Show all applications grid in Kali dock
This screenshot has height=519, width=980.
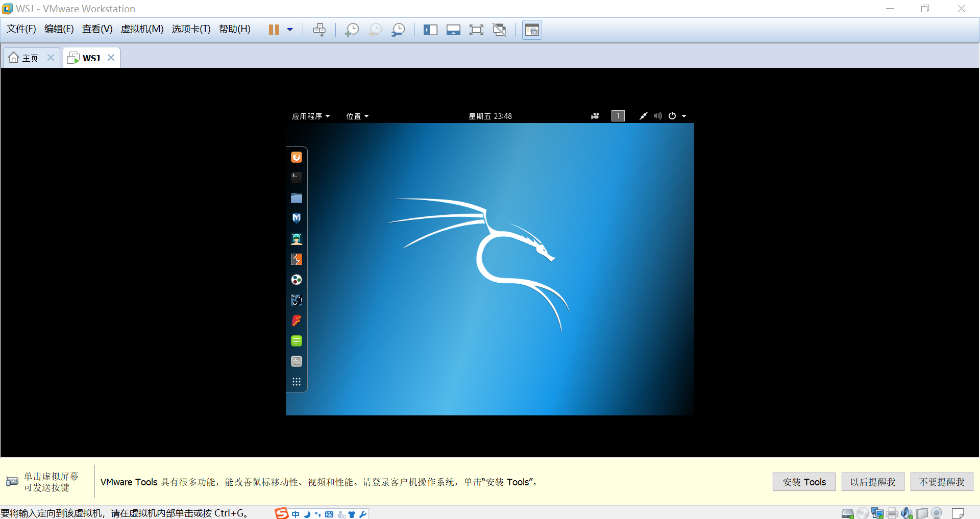point(297,382)
